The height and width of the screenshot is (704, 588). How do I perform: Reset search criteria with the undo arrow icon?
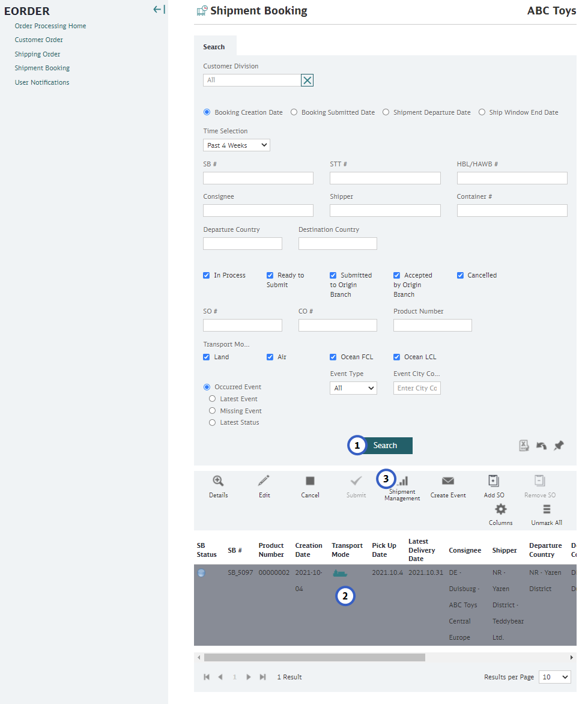pos(541,445)
